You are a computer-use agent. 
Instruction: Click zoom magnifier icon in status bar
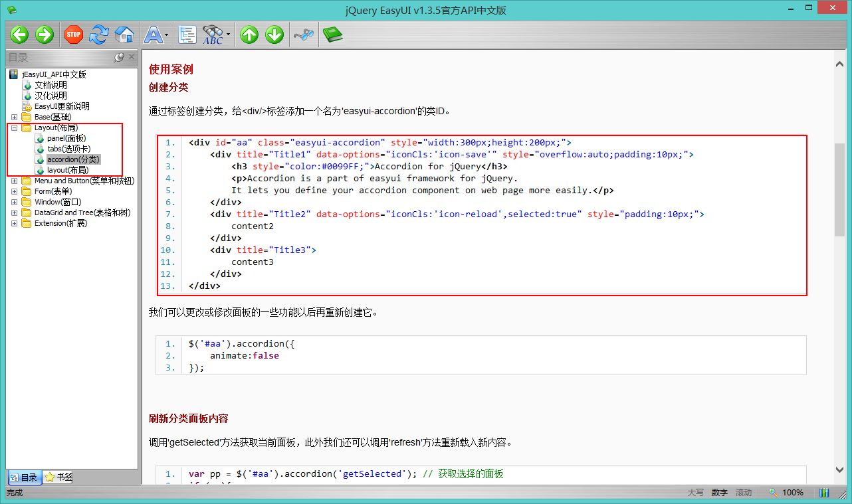click(774, 493)
